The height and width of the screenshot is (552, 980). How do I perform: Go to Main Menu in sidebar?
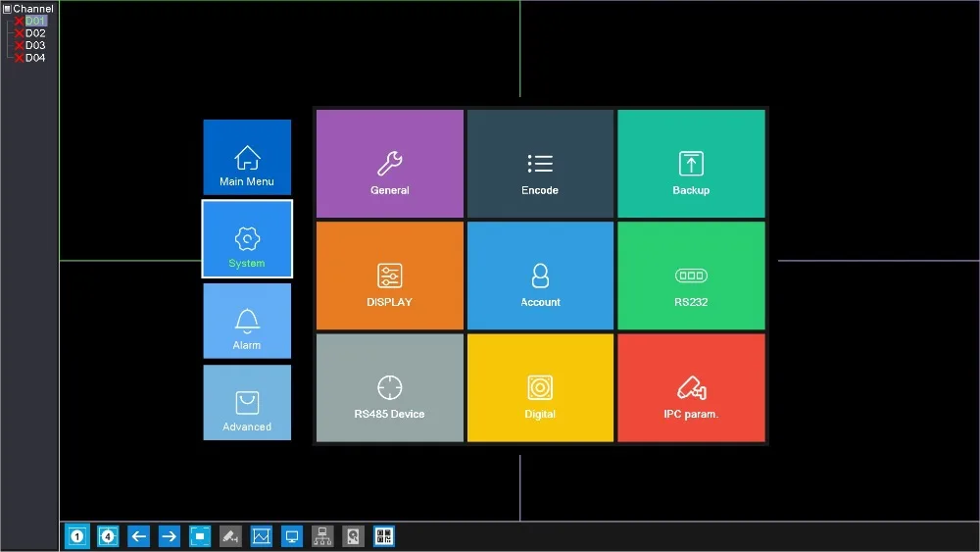[247, 157]
